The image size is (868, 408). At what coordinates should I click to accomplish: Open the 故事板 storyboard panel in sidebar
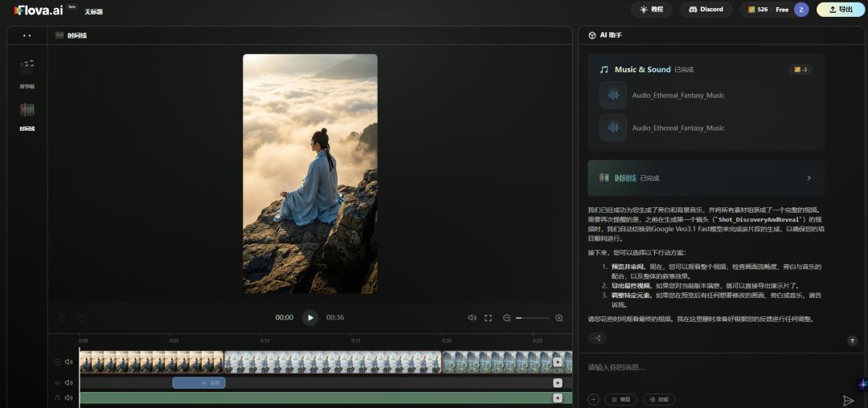tap(27, 71)
